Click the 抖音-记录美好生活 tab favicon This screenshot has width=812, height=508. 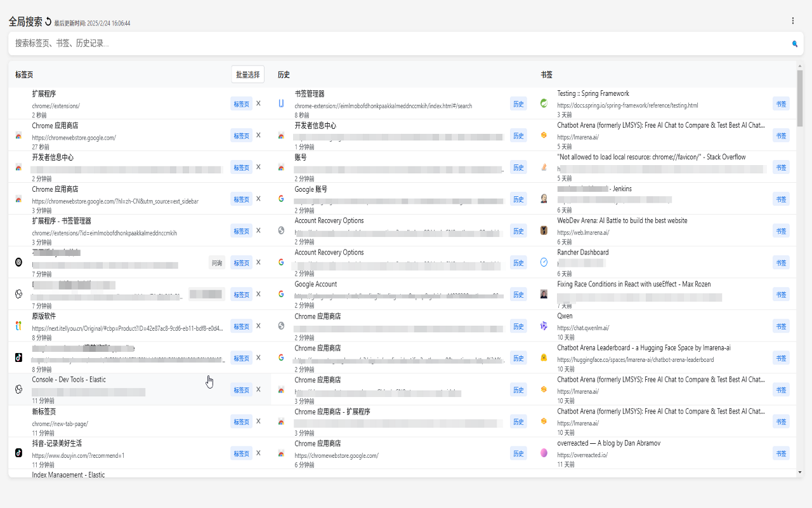coord(18,453)
